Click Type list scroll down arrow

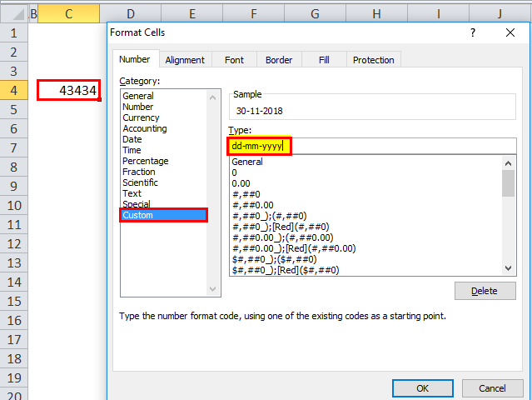tap(508, 267)
